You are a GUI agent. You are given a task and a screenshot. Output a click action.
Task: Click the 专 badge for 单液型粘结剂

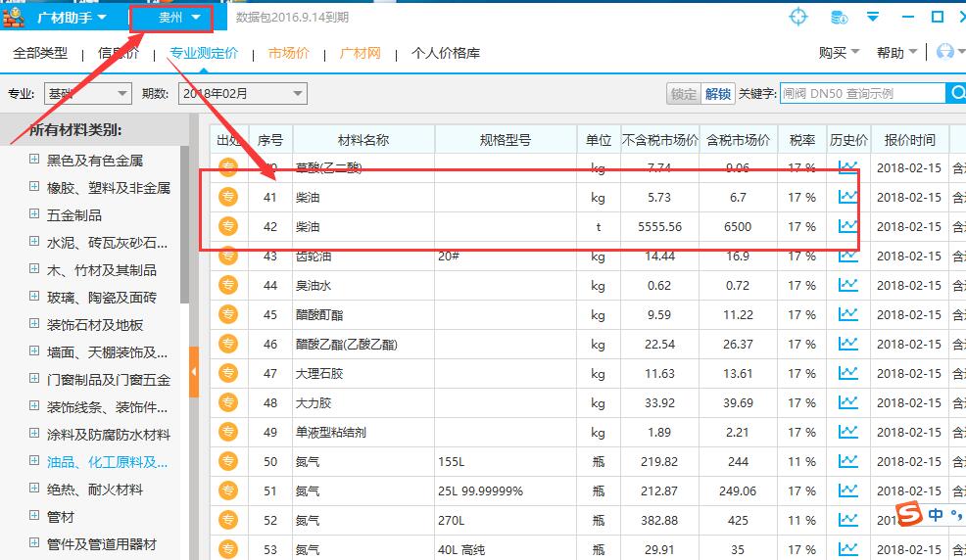[x=228, y=432]
